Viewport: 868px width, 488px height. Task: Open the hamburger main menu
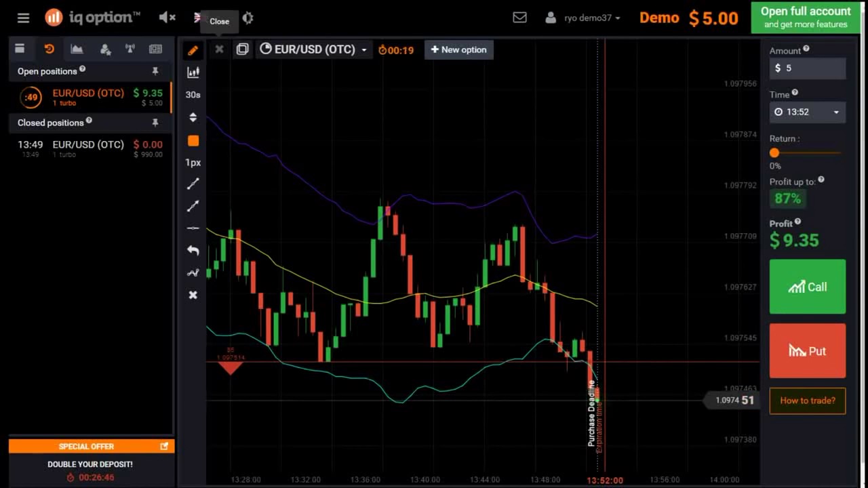coord(24,18)
